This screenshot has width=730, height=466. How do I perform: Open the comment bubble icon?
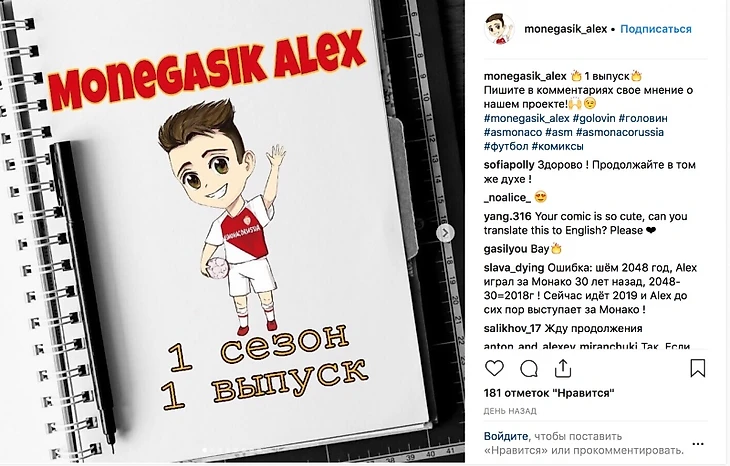click(x=529, y=369)
